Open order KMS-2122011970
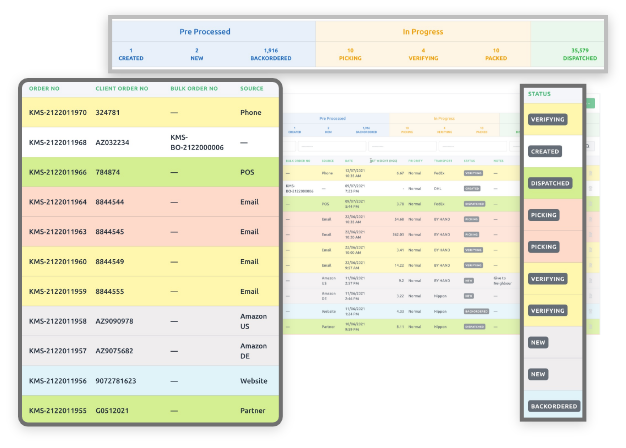The width and height of the screenshot is (626, 448). tap(58, 113)
